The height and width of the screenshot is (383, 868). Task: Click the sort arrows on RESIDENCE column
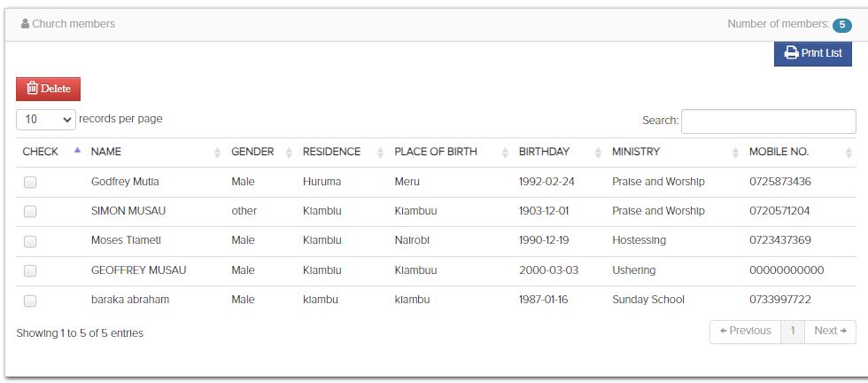click(381, 152)
